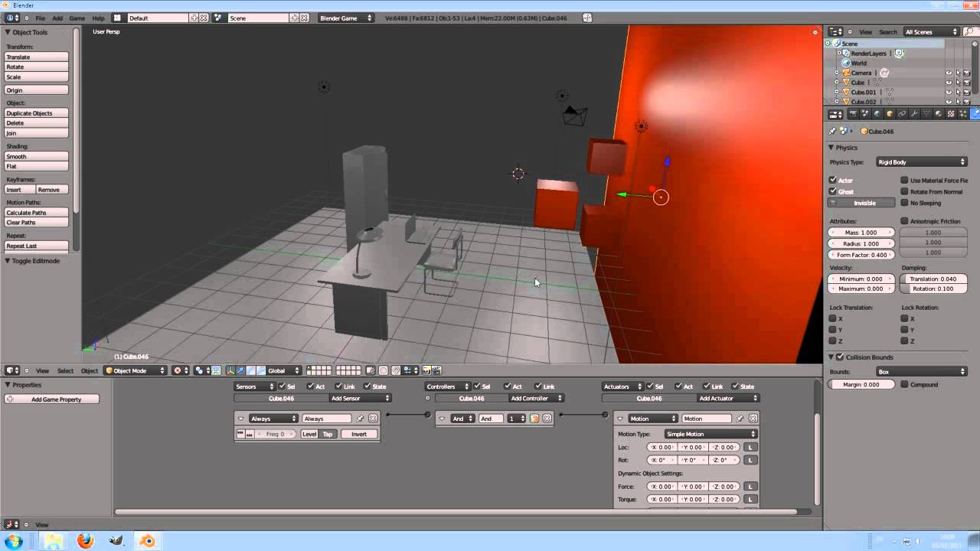Image resolution: width=980 pixels, height=551 pixels.
Task: Open the Material properties tab icon
Action: coord(939,113)
